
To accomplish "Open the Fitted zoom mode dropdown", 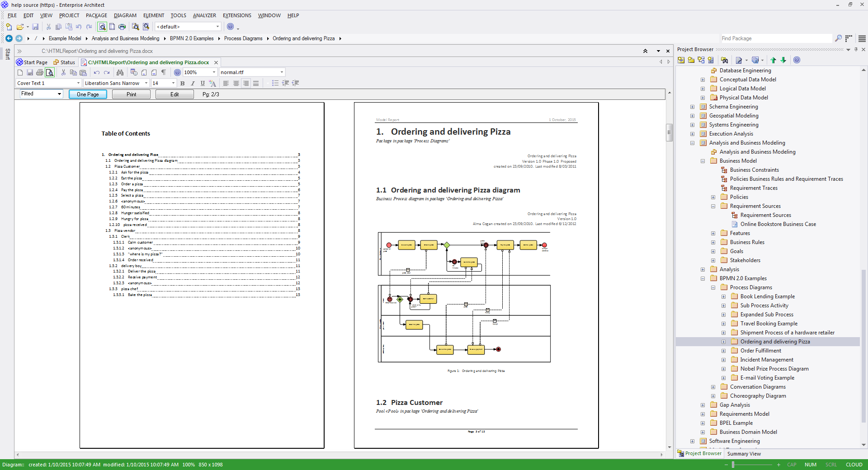I will (x=59, y=94).
